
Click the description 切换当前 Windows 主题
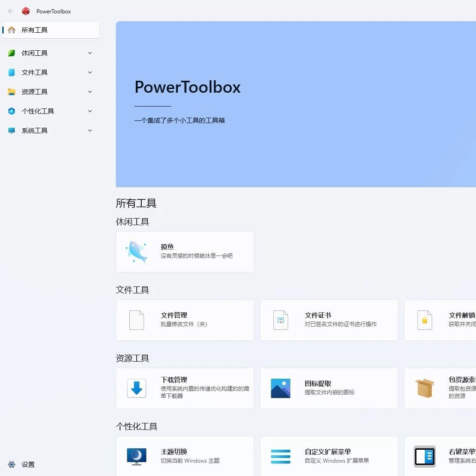[190, 460]
